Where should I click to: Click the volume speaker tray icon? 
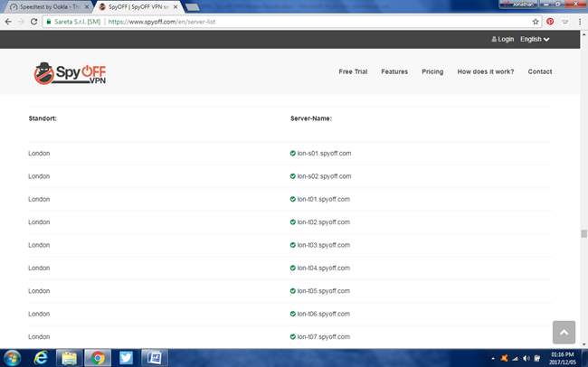pyautogui.click(x=526, y=358)
